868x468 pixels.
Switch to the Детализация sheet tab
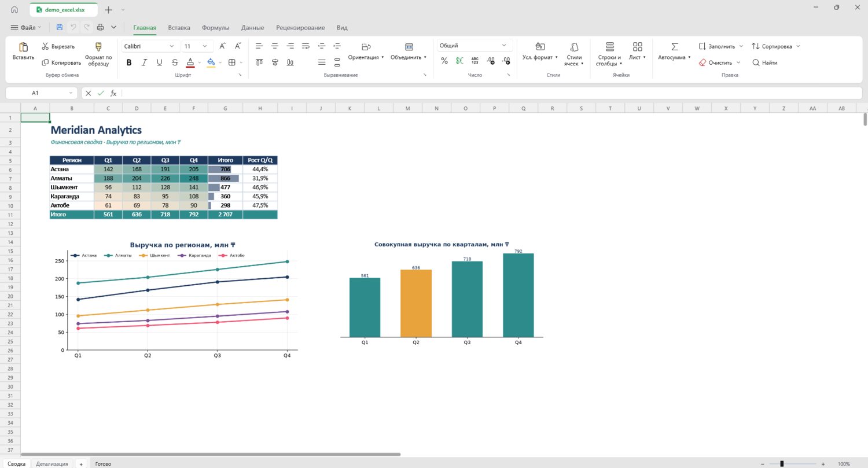tap(52, 464)
